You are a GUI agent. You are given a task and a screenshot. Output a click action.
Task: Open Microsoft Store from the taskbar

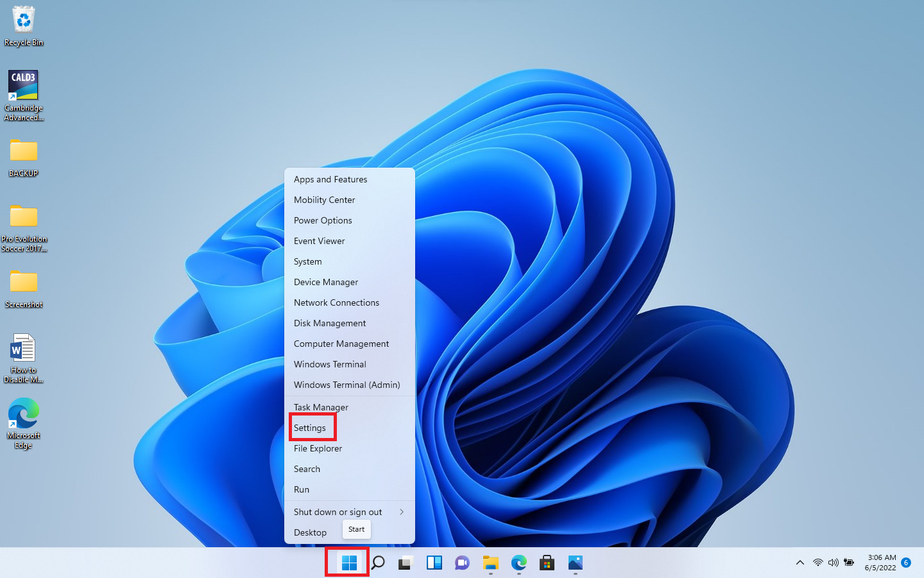[x=547, y=563]
